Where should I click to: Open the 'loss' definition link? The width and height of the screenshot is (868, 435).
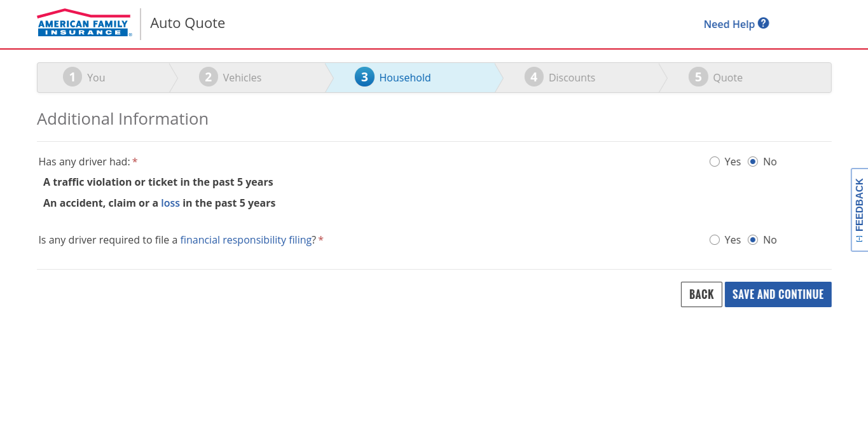(170, 203)
